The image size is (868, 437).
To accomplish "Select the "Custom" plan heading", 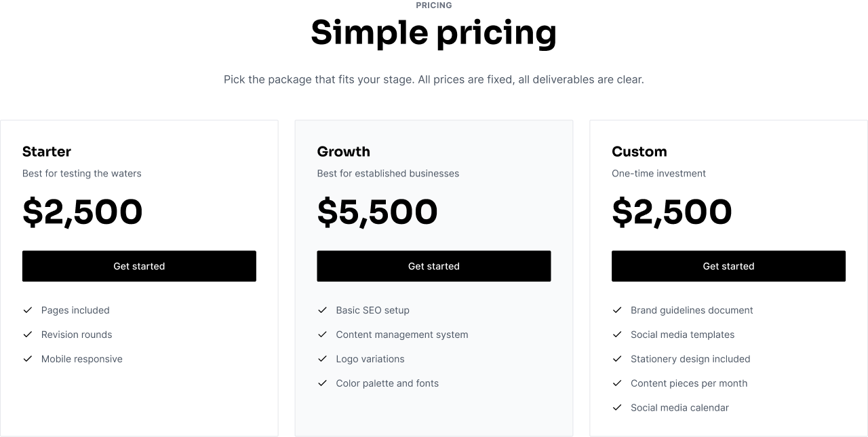I will pyautogui.click(x=639, y=151).
